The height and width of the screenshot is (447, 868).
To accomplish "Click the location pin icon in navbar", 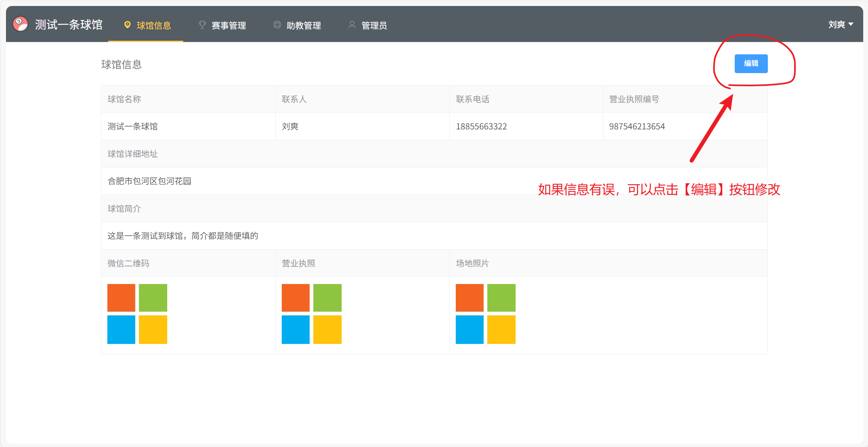I will [x=127, y=25].
